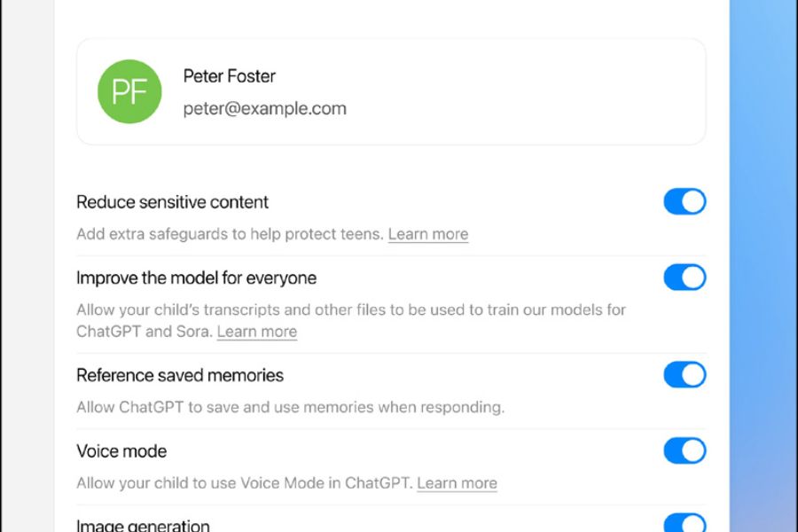Open Learn more about model training
The width and height of the screenshot is (798, 532).
[x=257, y=332]
